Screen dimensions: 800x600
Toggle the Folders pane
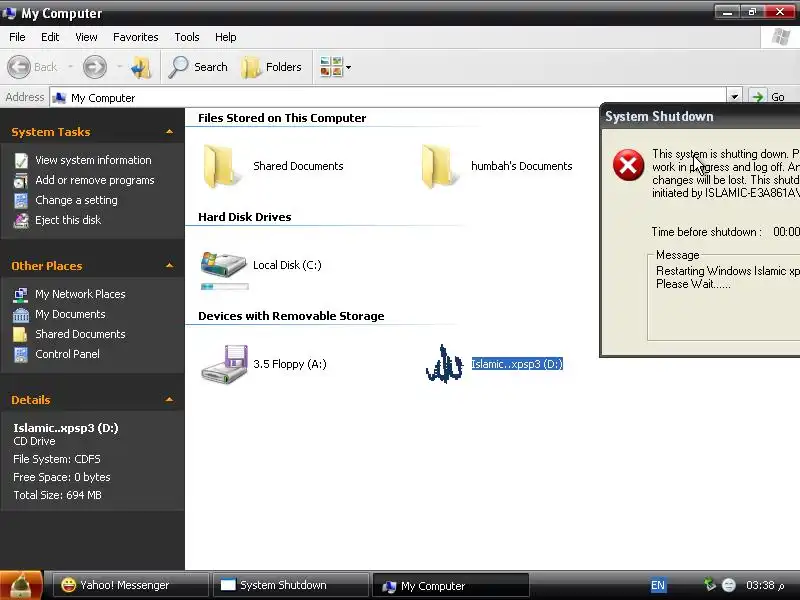pyautogui.click(x=271, y=67)
